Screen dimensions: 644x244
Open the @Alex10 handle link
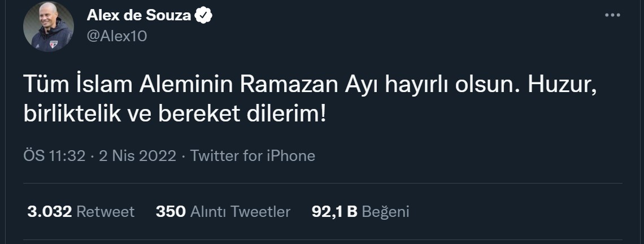tap(116, 36)
